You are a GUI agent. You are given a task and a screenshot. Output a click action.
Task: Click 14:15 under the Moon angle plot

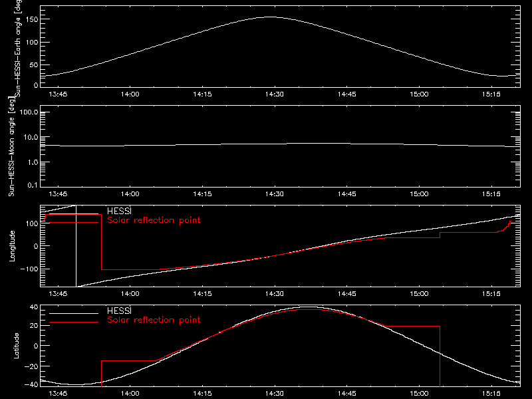pos(202,194)
